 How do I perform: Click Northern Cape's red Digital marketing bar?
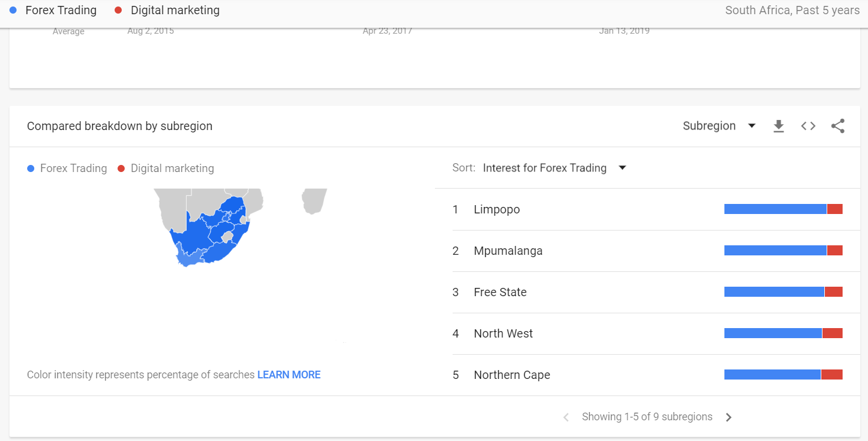pos(831,374)
